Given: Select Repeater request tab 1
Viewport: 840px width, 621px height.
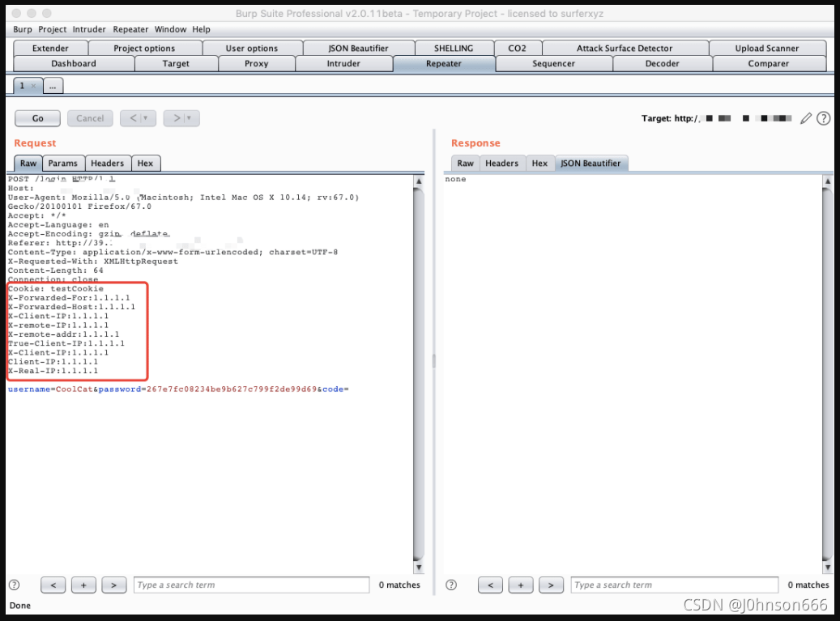Looking at the screenshot, I should 23,86.
